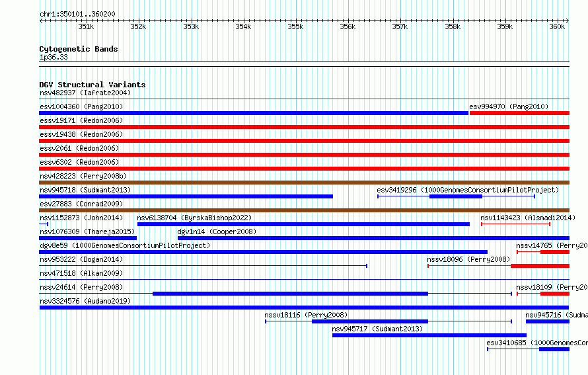This screenshot has width=588, height=375.
Task: Click the 356k ruler tick label
Action: point(348,26)
